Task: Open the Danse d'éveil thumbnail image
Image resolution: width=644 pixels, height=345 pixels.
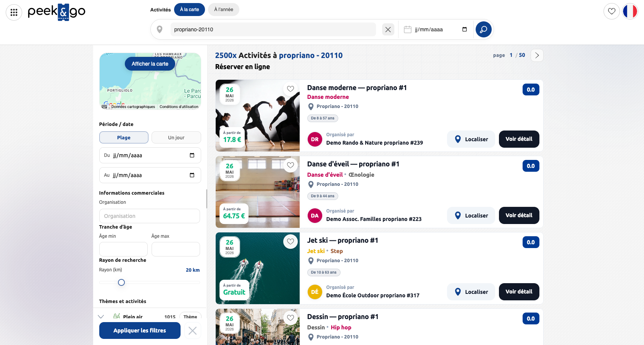Action: click(x=258, y=192)
